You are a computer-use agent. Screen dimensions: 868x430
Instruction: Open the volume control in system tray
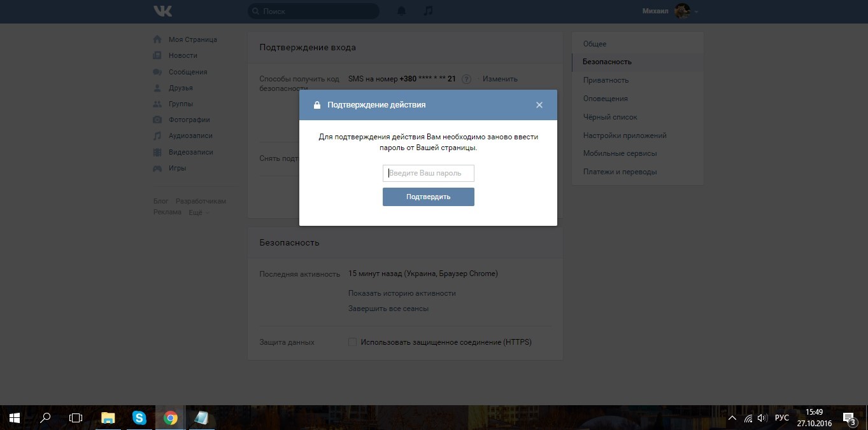762,418
